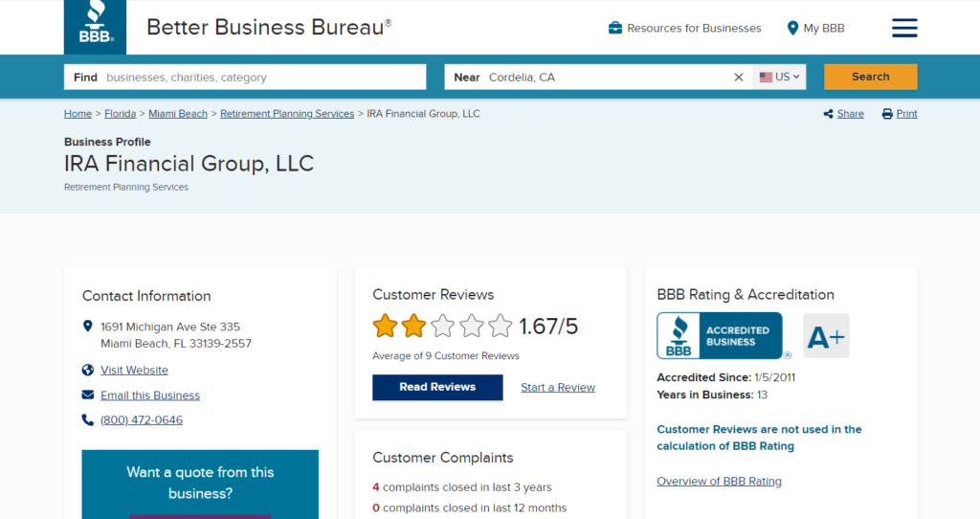This screenshot has width=980, height=519.
Task: Click the Better Business Bureau site title
Action: (269, 28)
